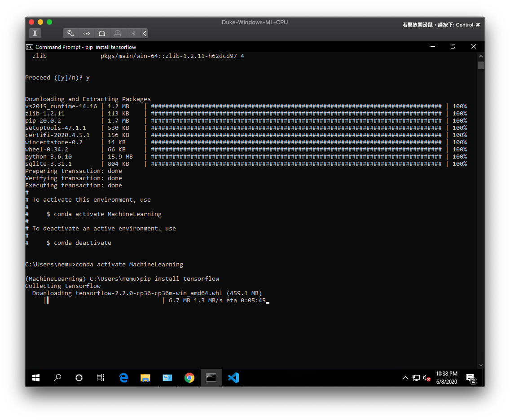Pause the remote desktop session

tap(35, 33)
